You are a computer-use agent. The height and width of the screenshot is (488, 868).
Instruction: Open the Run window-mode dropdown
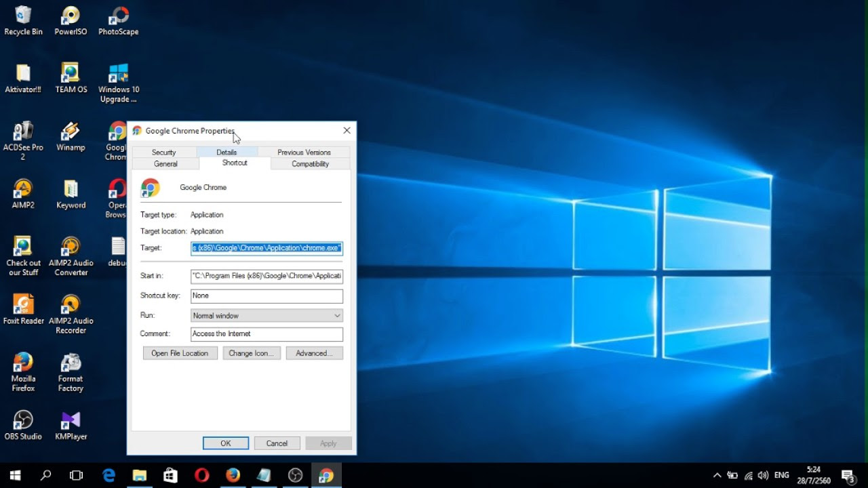[x=267, y=315]
